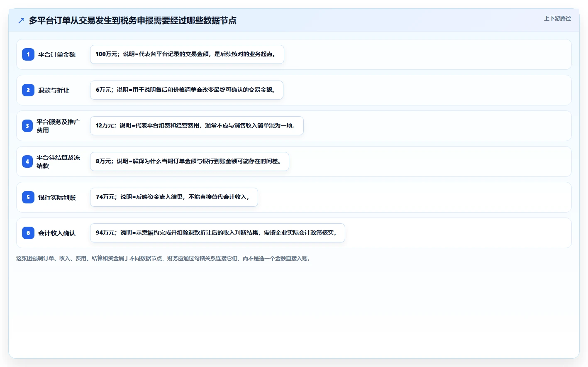
Task: Click the 8万元 description box
Action: 190,161
